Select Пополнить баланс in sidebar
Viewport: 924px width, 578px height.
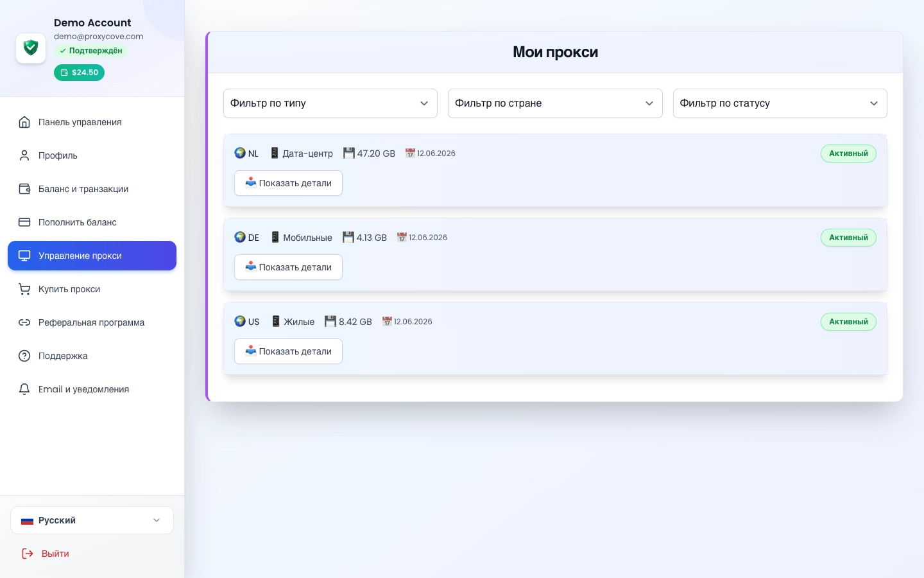(92, 222)
